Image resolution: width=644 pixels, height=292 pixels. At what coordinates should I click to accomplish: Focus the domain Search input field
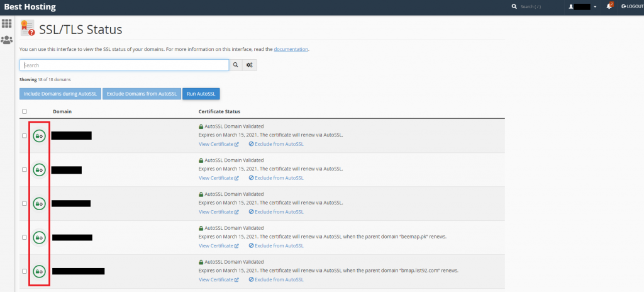pos(124,65)
